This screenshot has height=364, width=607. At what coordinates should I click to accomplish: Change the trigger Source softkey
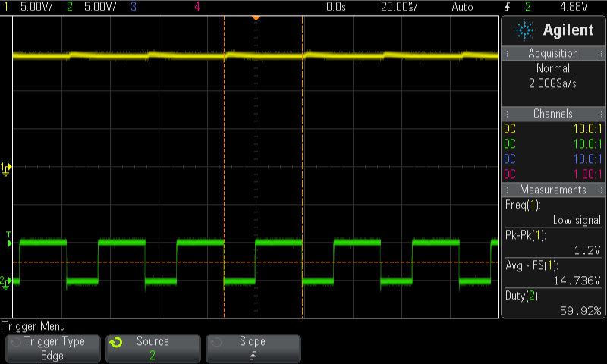coord(153,349)
